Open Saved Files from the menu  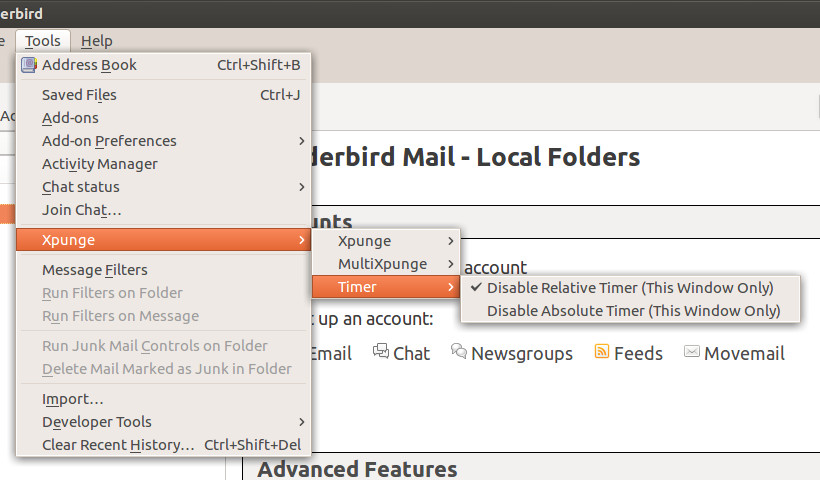pyautogui.click(x=79, y=95)
